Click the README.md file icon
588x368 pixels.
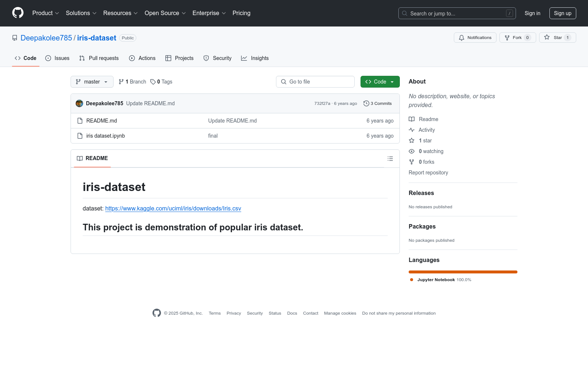point(80,121)
